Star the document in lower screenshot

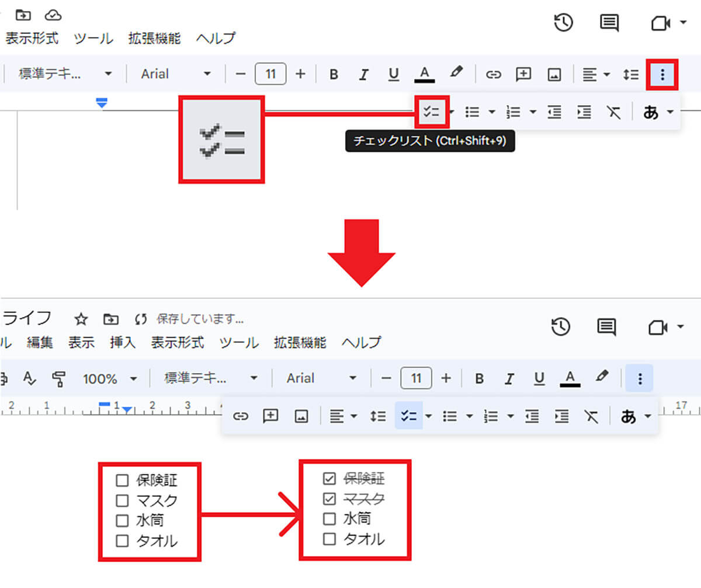click(x=81, y=319)
